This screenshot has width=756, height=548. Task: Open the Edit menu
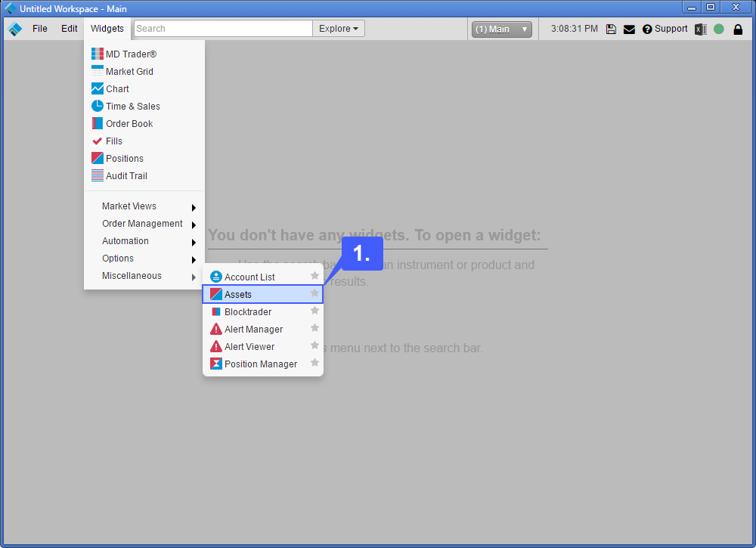[70, 29]
